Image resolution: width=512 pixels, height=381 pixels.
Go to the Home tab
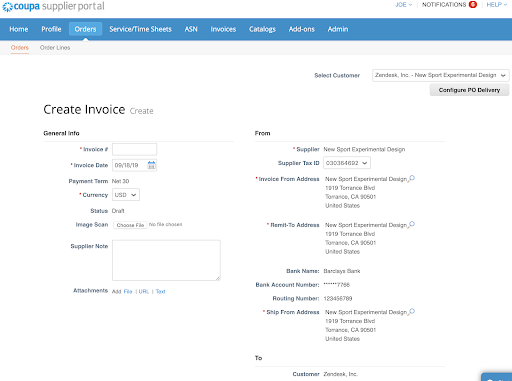19,29
